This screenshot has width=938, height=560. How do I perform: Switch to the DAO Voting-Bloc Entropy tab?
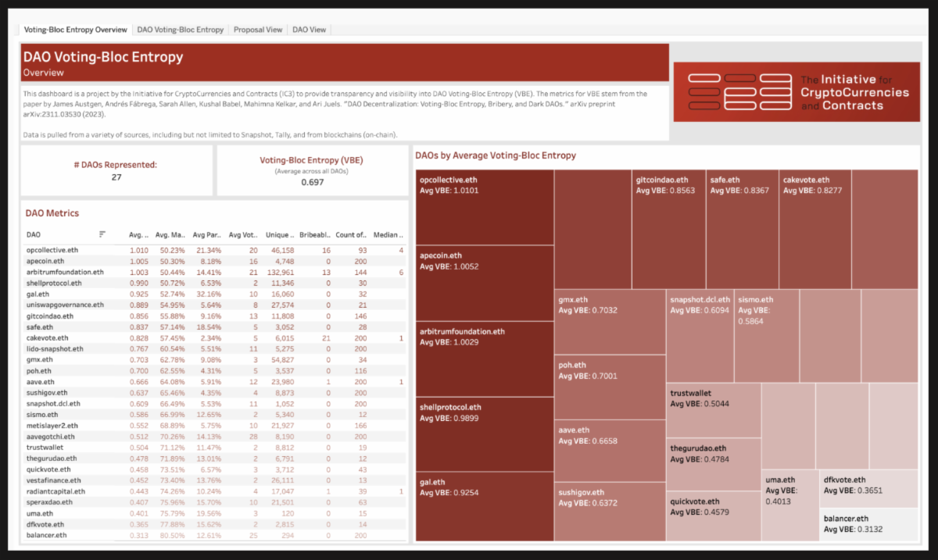[180, 30]
